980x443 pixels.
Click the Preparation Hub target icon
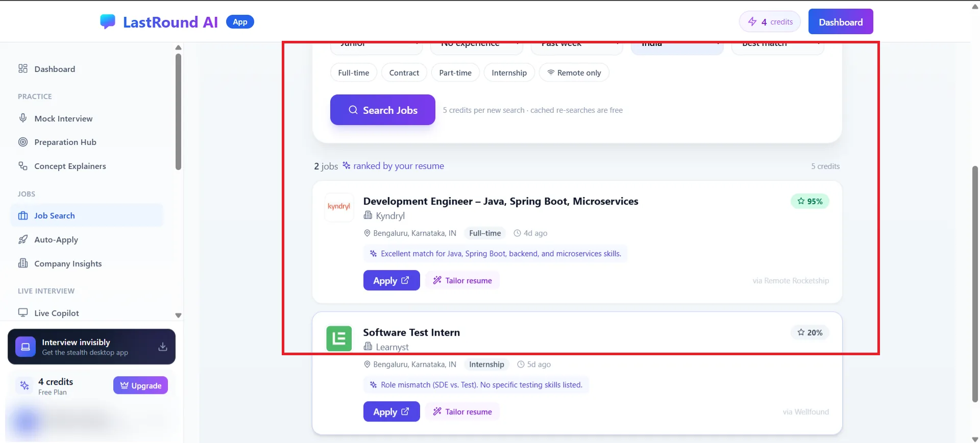point(23,142)
